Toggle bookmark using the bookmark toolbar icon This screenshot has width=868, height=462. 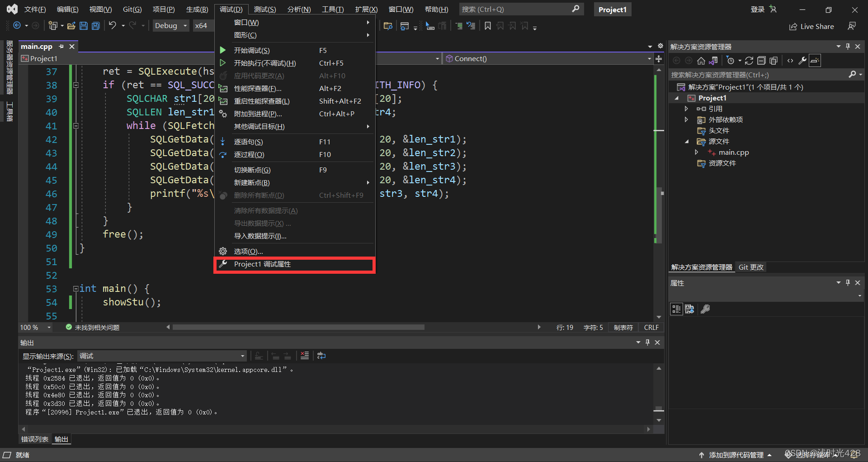tap(488, 26)
